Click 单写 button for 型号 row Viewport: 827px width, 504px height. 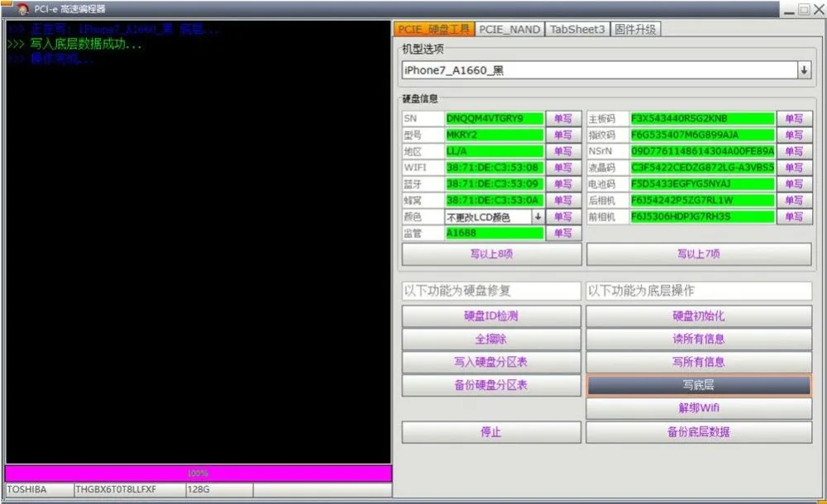click(563, 135)
